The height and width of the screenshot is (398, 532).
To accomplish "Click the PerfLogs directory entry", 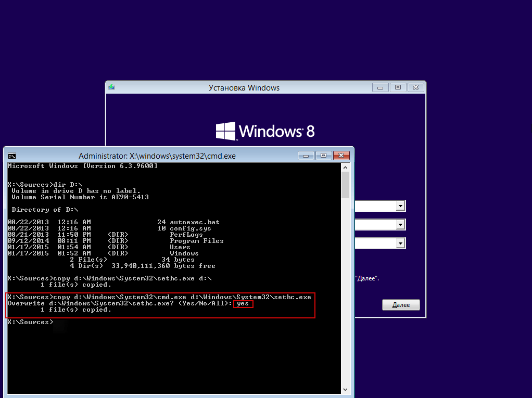I will point(186,235).
